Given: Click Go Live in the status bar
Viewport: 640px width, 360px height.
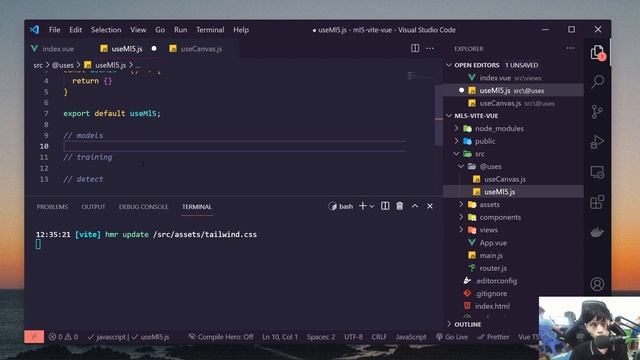Looking at the screenshot, I should [452, 337].
